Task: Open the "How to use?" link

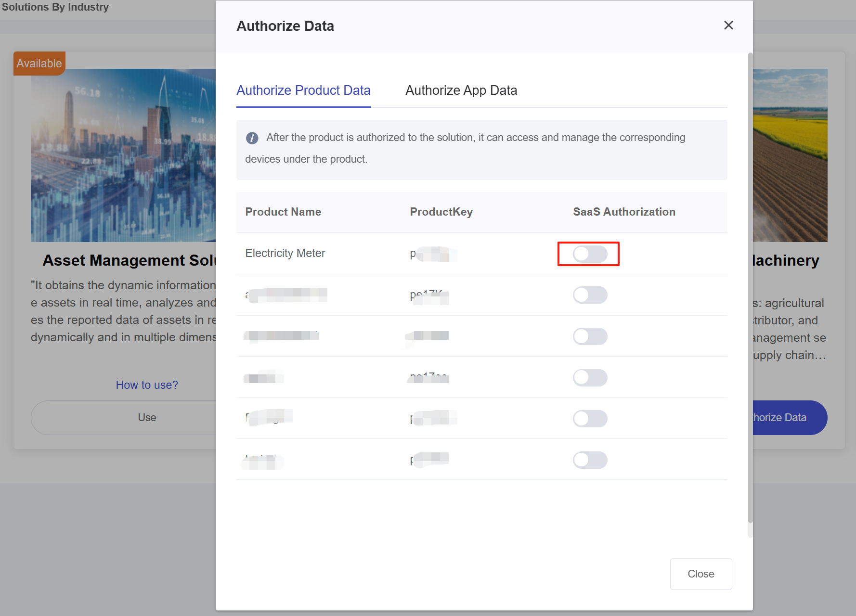Action: (147, 385)
